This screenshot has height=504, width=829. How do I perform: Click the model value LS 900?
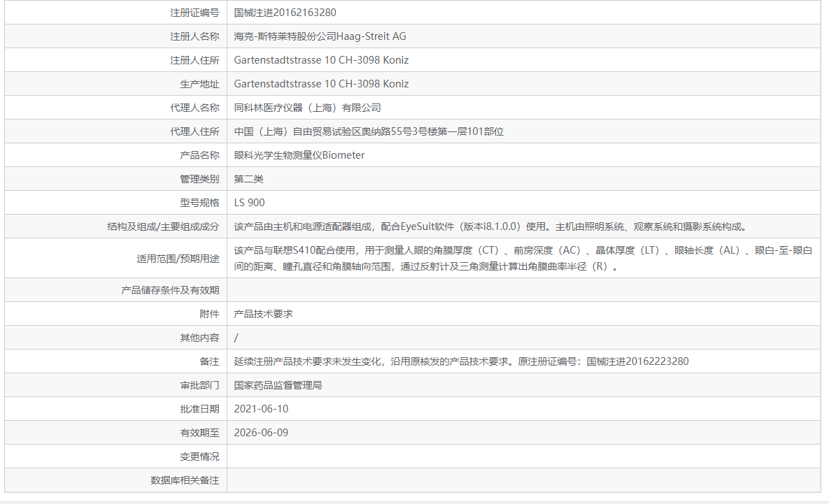[x=249, y=203]
